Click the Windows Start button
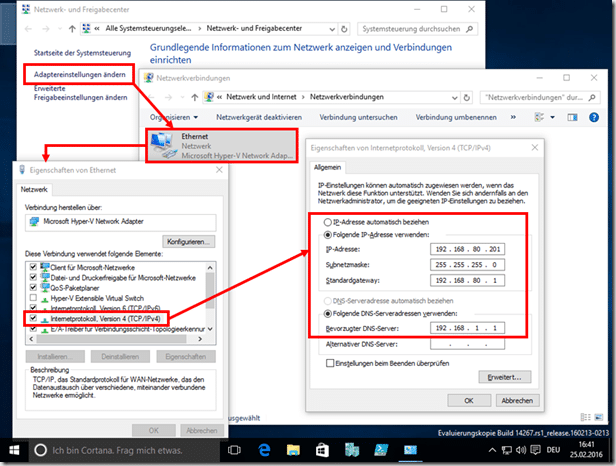This screenshot has height=466, width=616. [x=14, y=450]
